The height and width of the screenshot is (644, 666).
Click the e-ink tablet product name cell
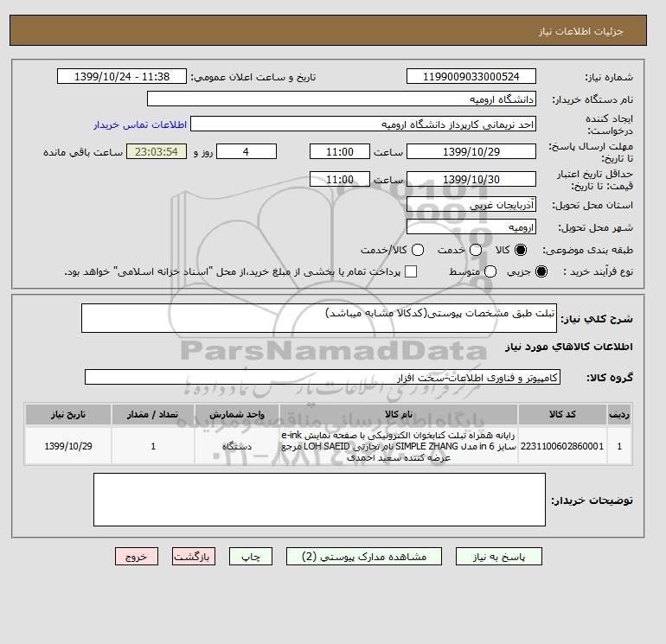pos(399,446)
